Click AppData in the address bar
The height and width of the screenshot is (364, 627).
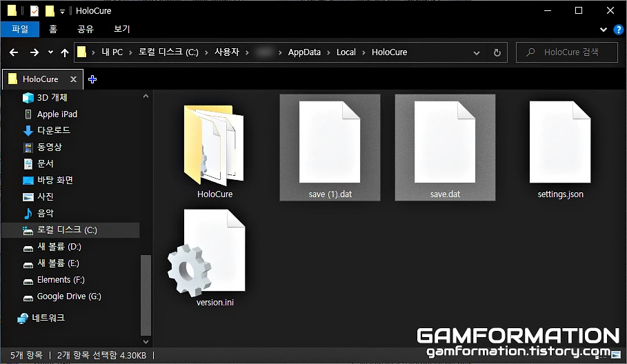tap(304, 52)
